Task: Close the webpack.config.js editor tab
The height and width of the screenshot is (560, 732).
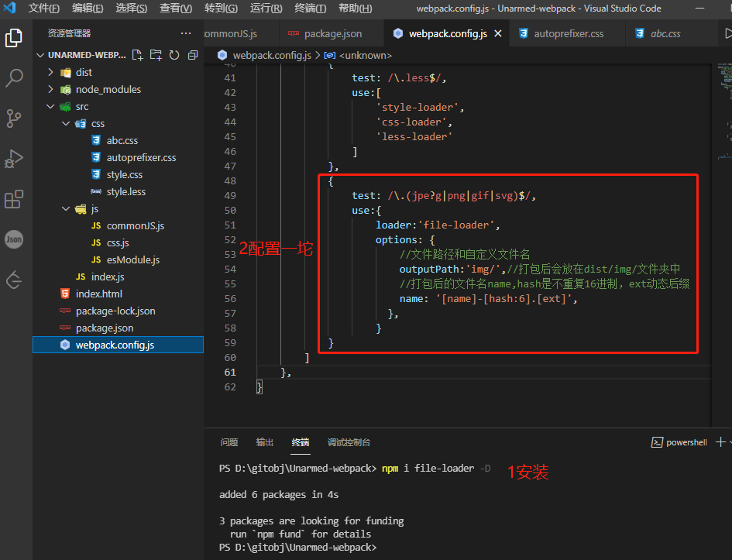Action: point(498,33)
